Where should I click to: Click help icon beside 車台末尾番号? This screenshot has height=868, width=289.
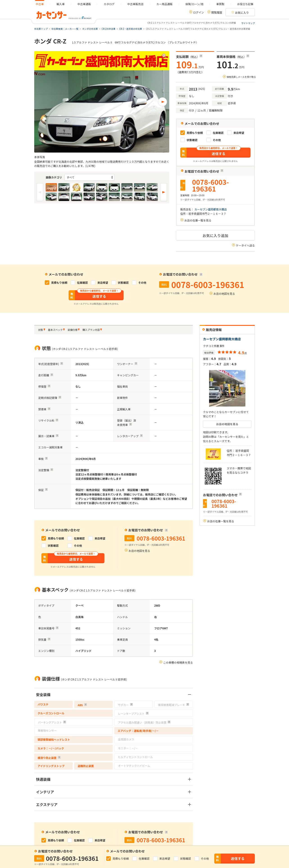(x=57, y=628)
